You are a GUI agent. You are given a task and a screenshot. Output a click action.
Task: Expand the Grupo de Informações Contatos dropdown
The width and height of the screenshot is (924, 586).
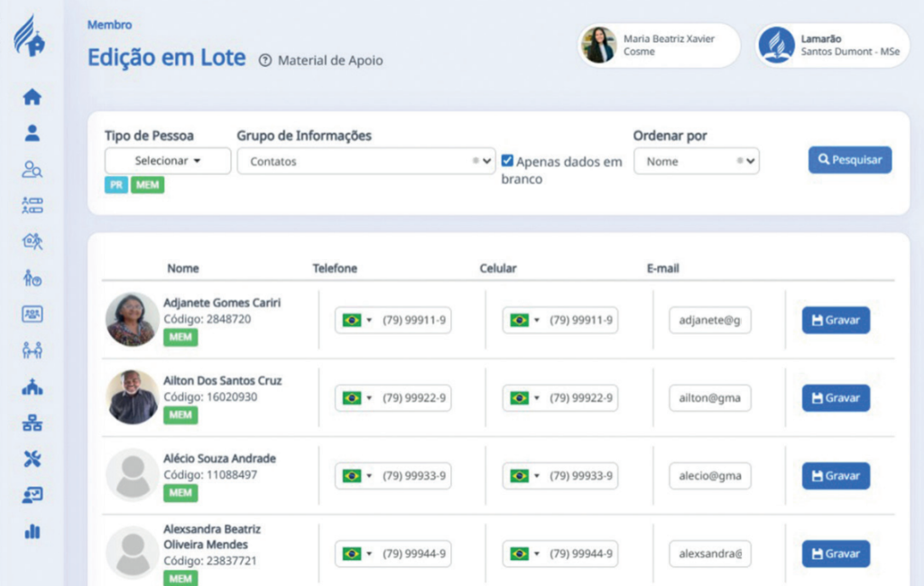click(x=366, y=162)
